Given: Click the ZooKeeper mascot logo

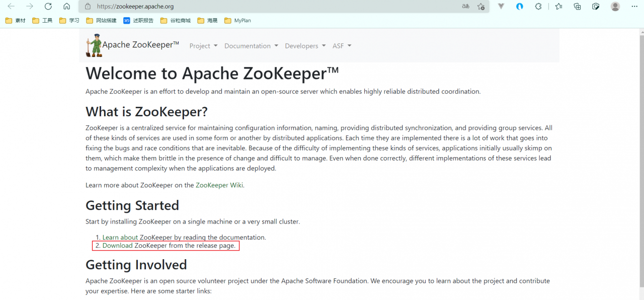Looking at the screenshot, I should (94, 46).
